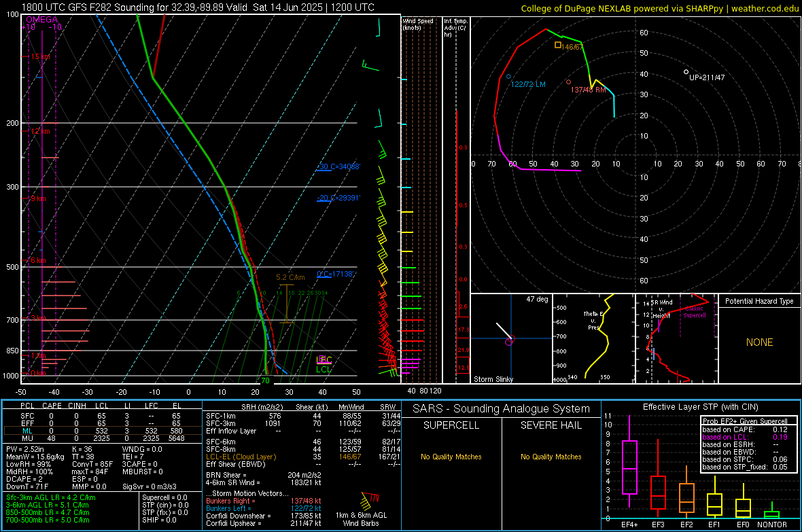
Task: Click the orange square mean-wind marker on hodograph
Action: click(x=558, y=45)
